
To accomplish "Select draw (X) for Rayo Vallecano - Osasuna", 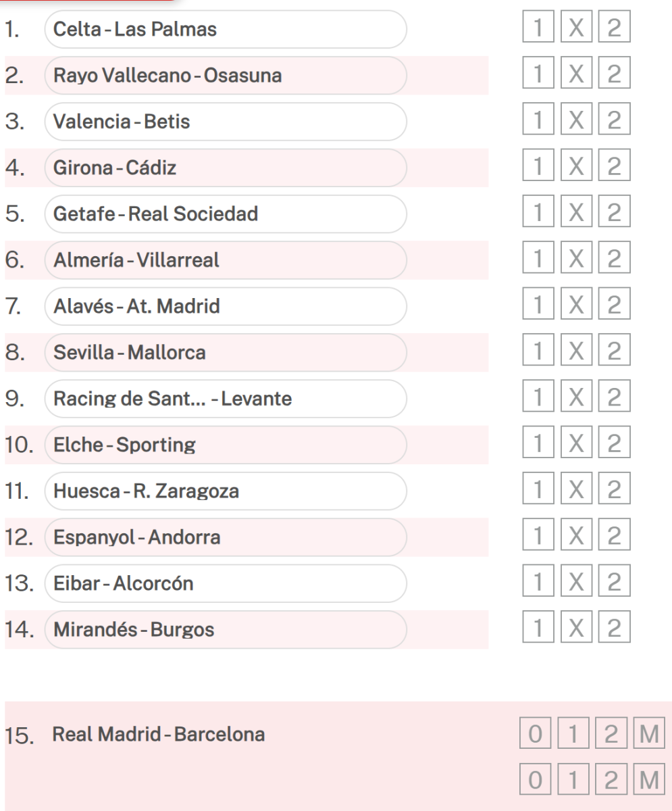I will click(576, 76).
